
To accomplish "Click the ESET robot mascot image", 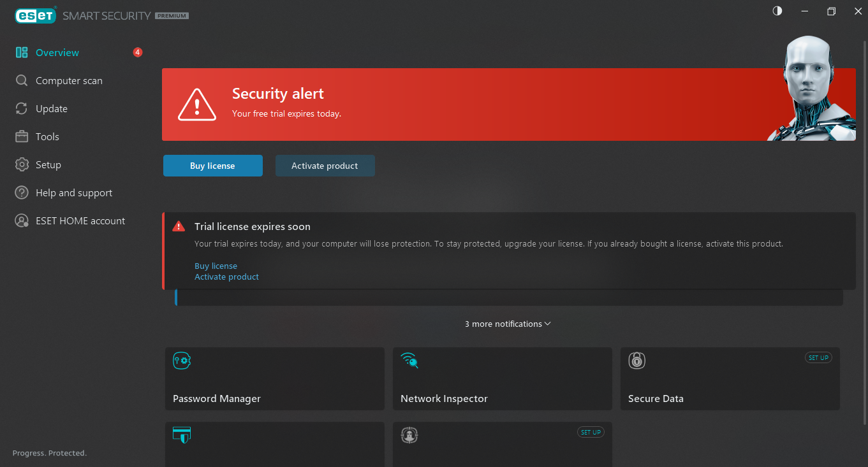I will click(x=811, y=88).
